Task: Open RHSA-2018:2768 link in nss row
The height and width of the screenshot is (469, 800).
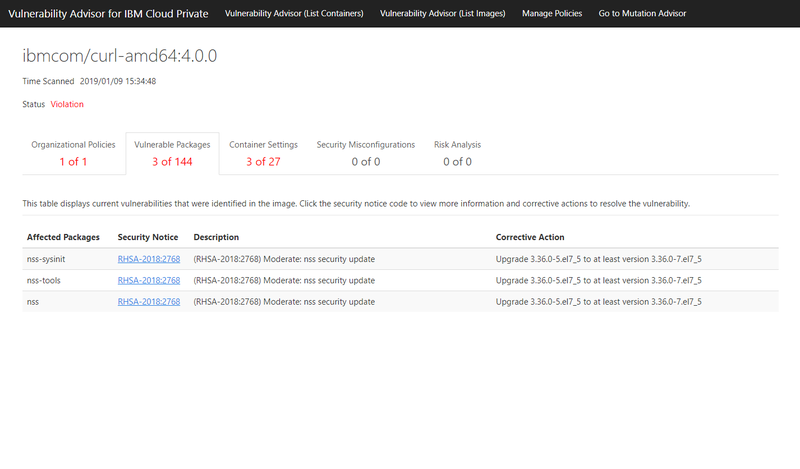Action: coord(149,302)
